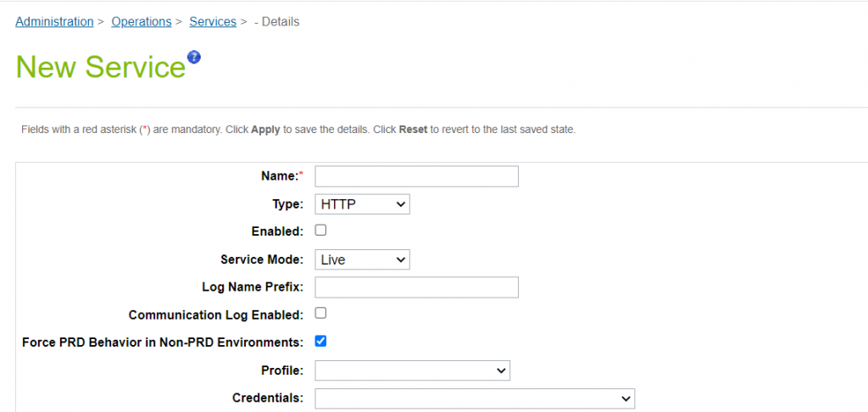Go to the Administration breadcrumb link
Image resolution: width=868 pixels, height=412 pixels.
(x=54, y=21)
